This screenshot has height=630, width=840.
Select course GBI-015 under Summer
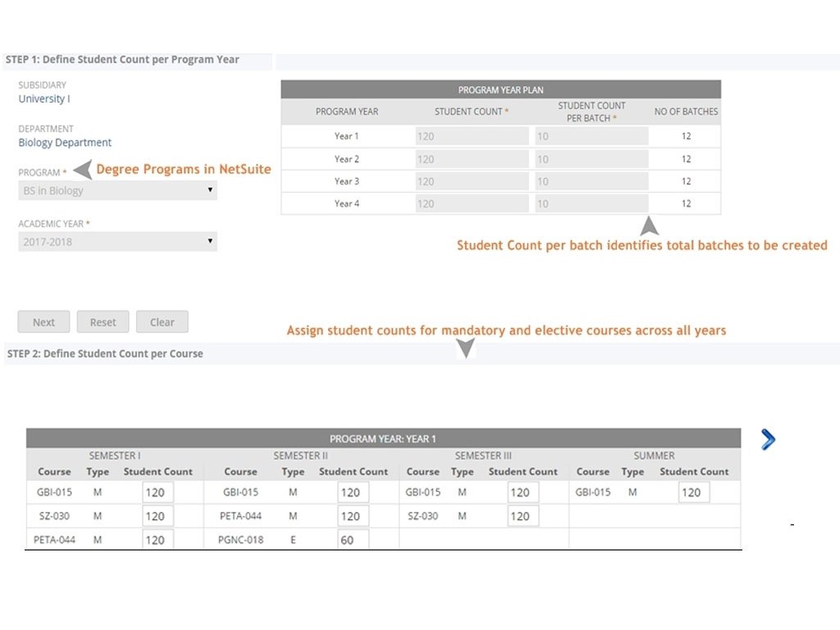592,492
